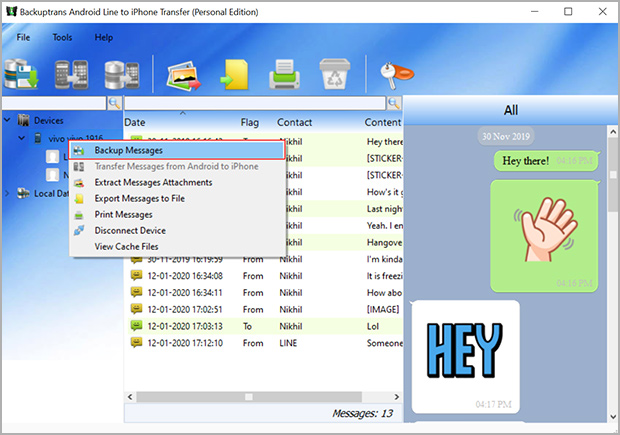
Task: Sort messages by Date column header
Action: tap(135, 122)
